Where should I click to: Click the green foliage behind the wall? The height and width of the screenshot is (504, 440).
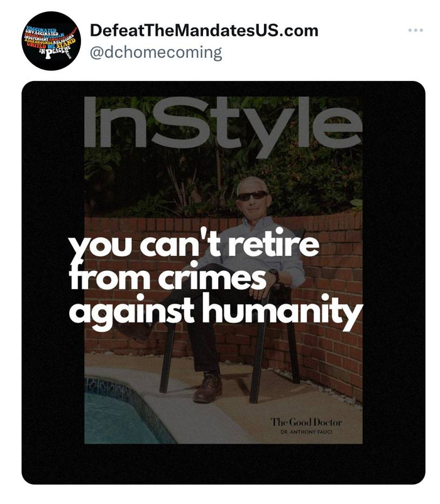coord(161,180)
